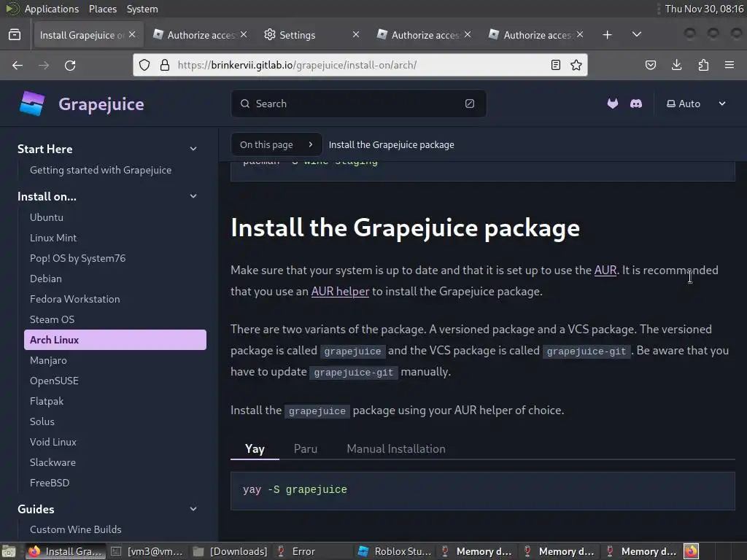Switch to the Settings browser tab

click(311, 35)
